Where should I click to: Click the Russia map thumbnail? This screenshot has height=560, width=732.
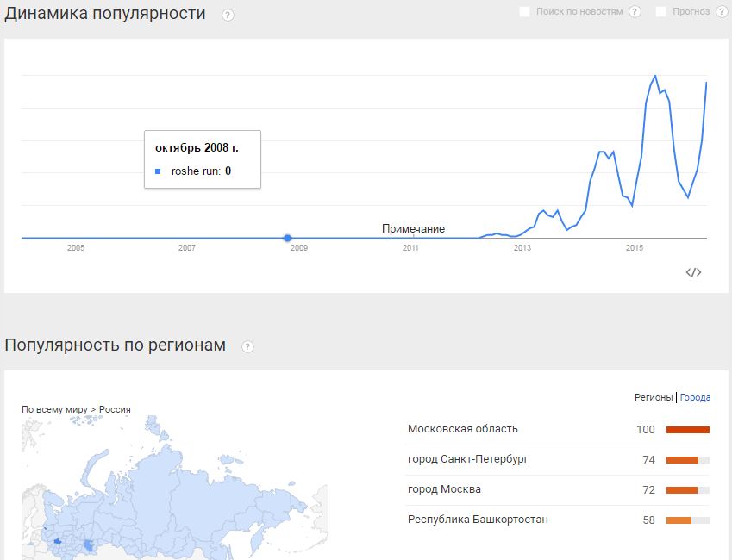(x=175, y=488)
